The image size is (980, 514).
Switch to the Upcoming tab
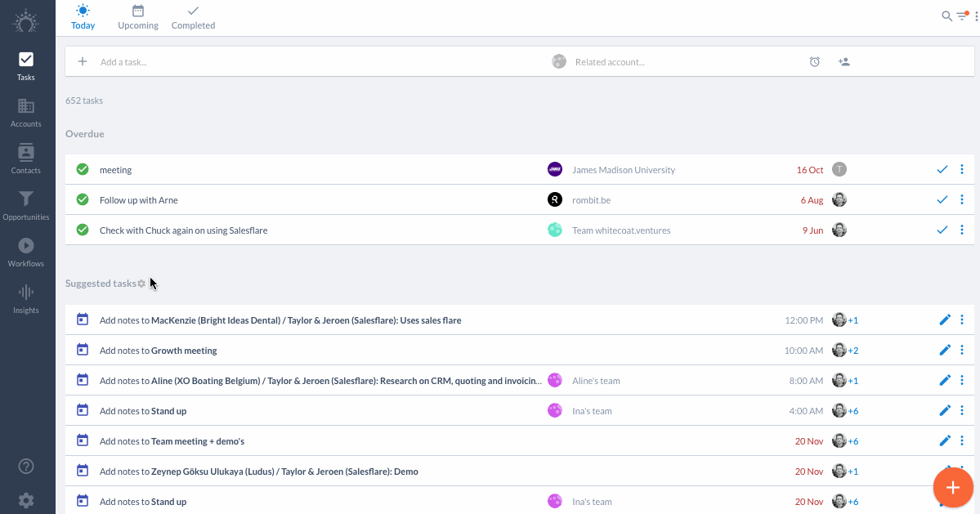138,17
